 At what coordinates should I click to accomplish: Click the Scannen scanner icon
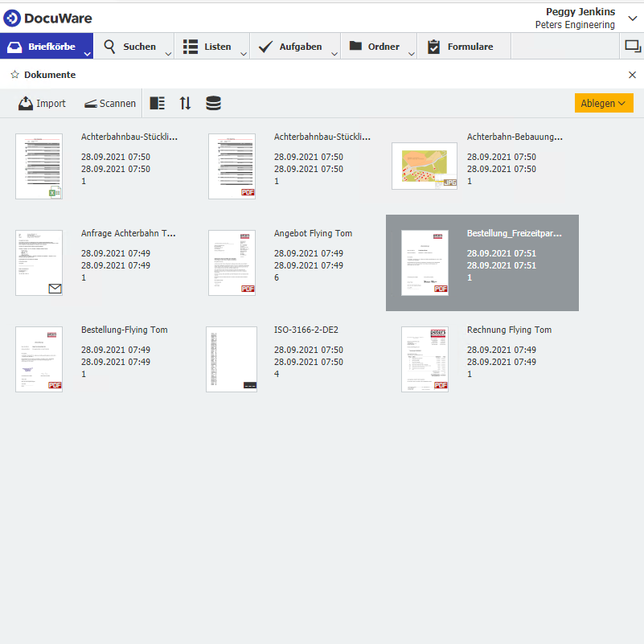[90, 104]
